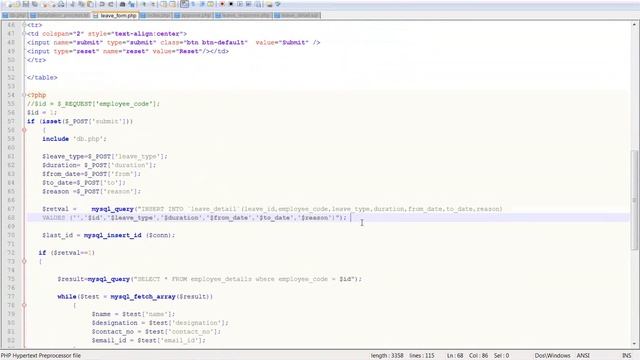Click 'mysql_insert_id' on line 70
640x360 pixels.
(x=113, y=236)
